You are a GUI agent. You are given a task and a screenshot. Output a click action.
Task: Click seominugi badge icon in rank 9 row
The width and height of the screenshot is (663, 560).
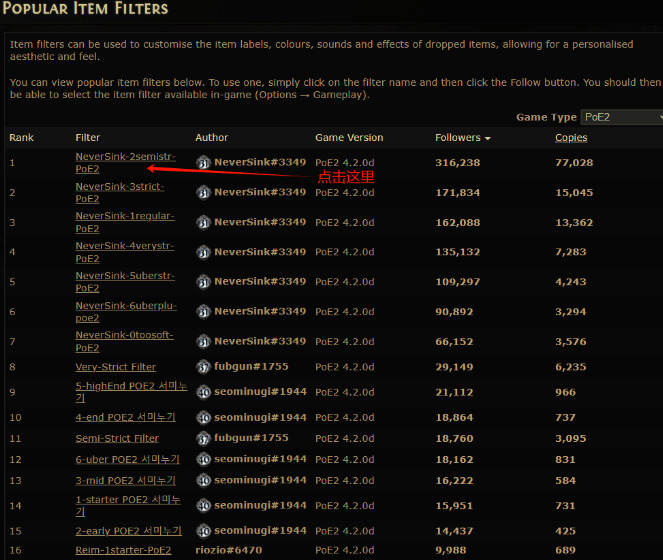203,393
